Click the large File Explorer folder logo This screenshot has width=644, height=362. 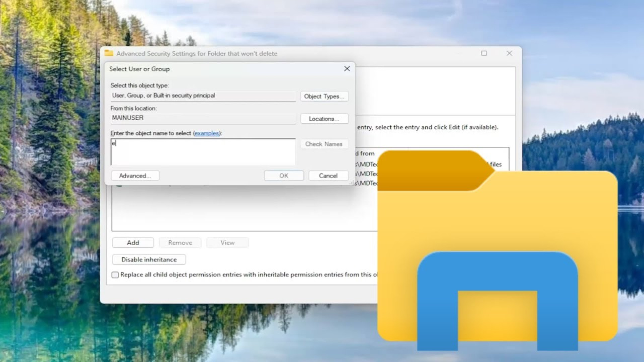(497, 250)
